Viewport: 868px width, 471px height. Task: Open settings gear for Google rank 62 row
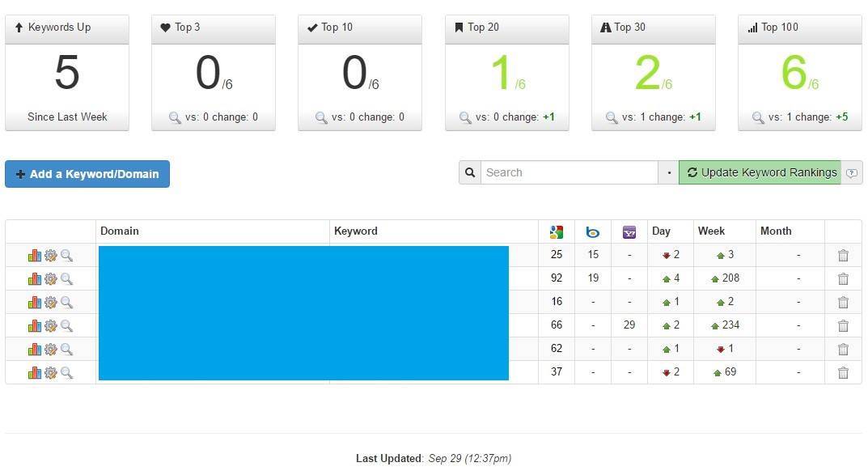click(x=50, y=349)
